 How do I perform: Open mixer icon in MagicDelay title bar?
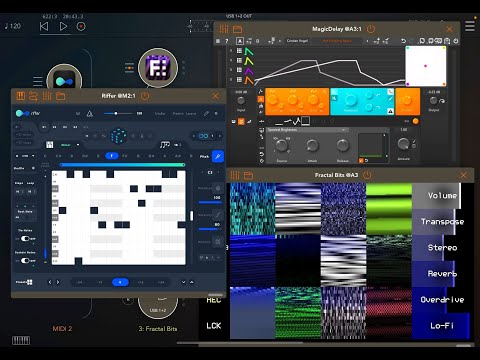pyautogui.click(x=224, y=29)
